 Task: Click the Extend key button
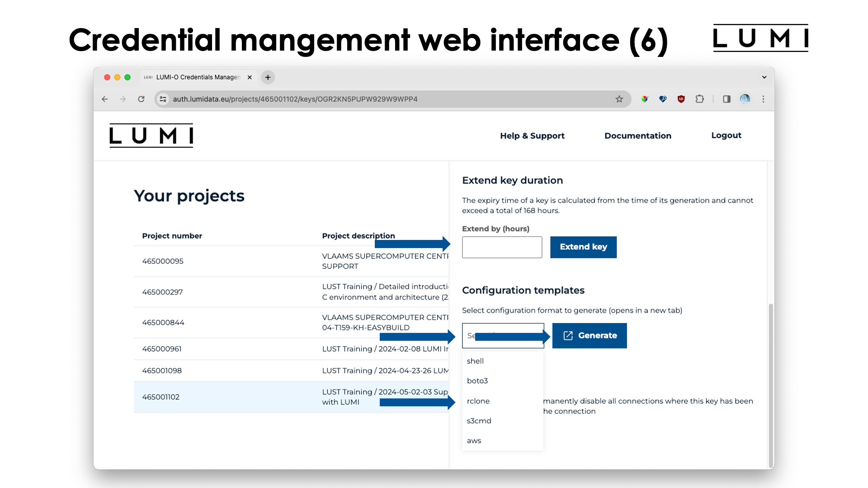583,247
